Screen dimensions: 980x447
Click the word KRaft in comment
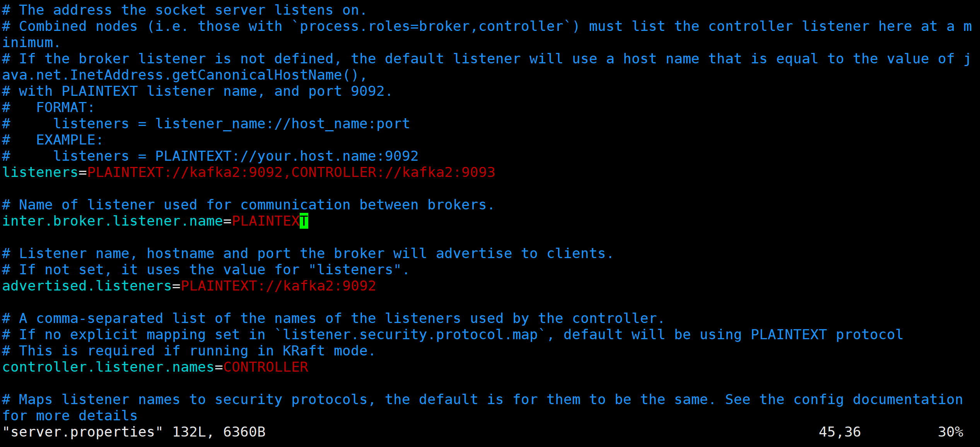coord(304,351)
